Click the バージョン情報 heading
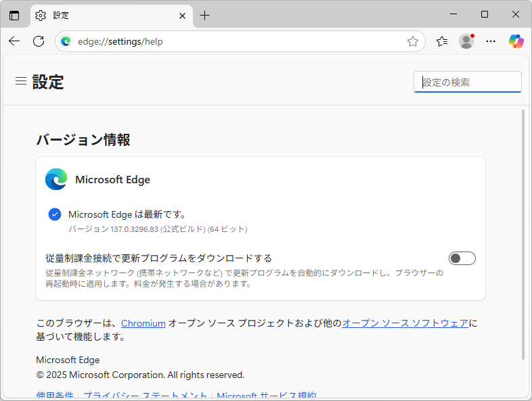This screenshot has height=401, width=532. tap(83, 140)
